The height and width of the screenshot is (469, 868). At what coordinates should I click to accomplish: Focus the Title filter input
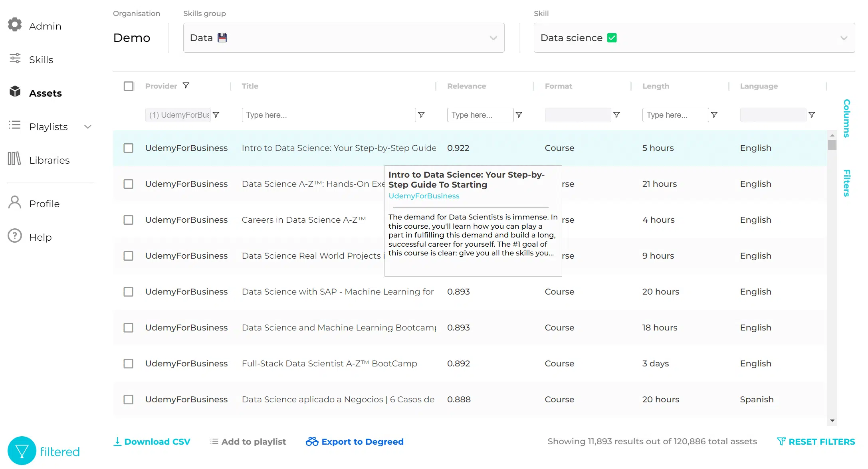tap(329, 115)
